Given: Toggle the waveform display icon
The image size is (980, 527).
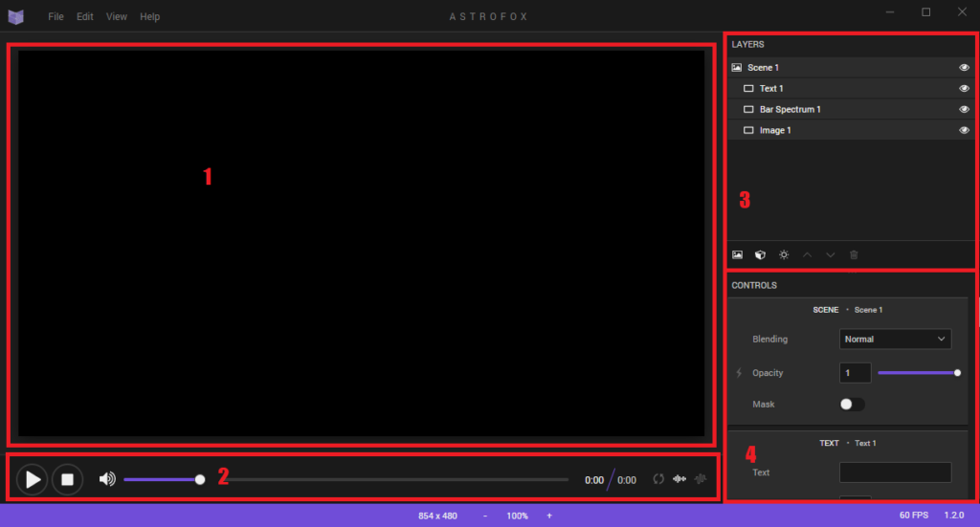Looking at the screenshot, I should click(679, 479).
